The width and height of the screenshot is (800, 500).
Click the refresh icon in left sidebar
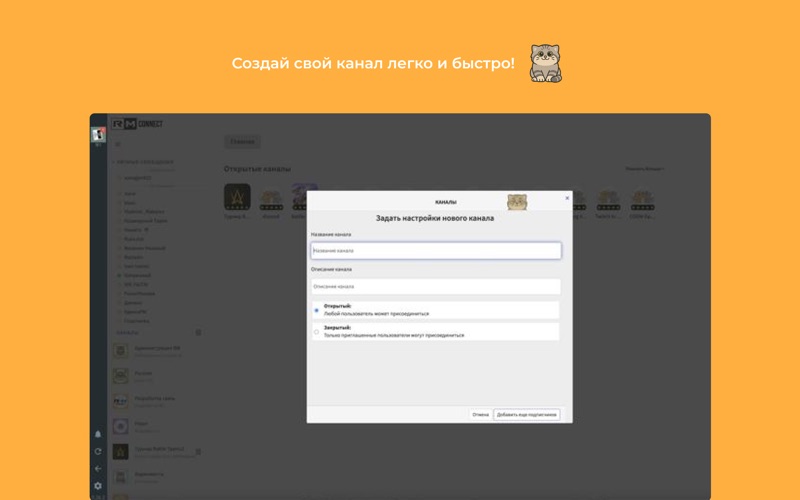[x=98, y=452]
